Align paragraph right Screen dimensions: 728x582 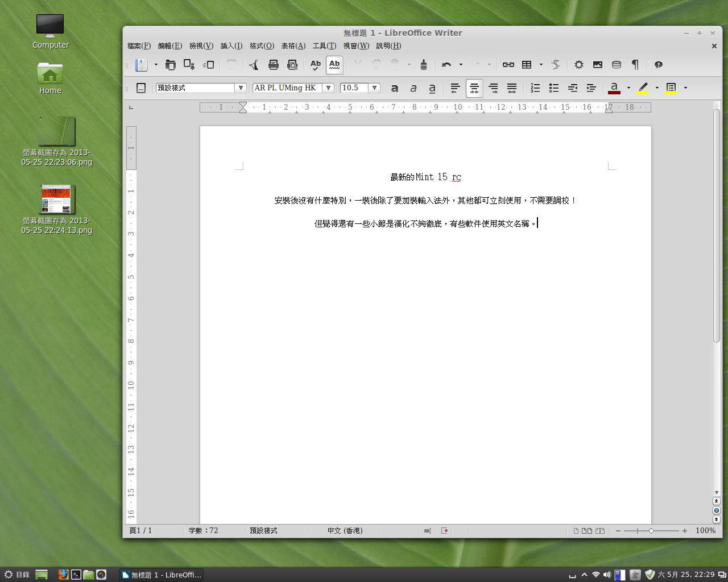pos(493,88)
